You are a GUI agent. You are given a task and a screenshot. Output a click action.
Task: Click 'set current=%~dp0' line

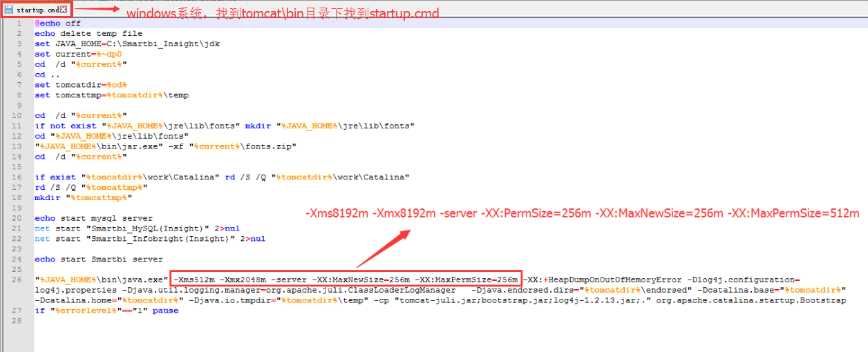tap(78, 54)
